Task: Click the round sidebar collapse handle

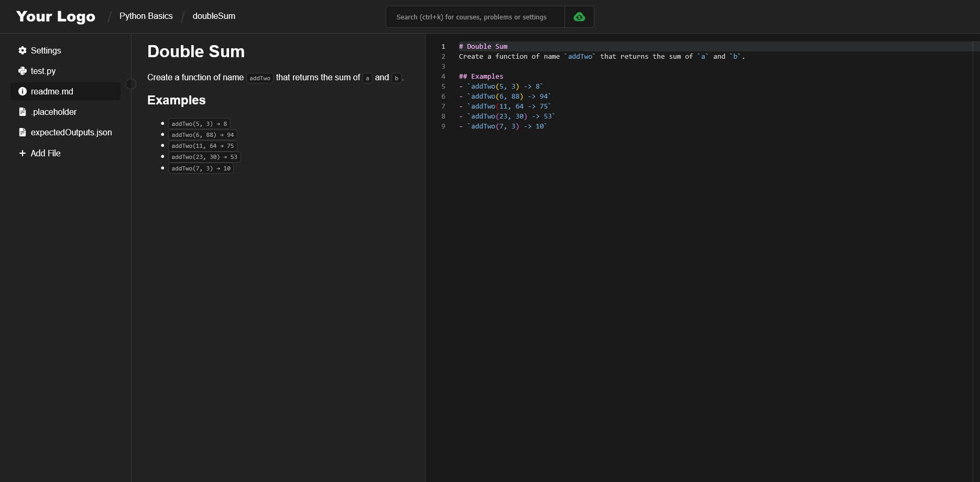Action: coord(131,84)
